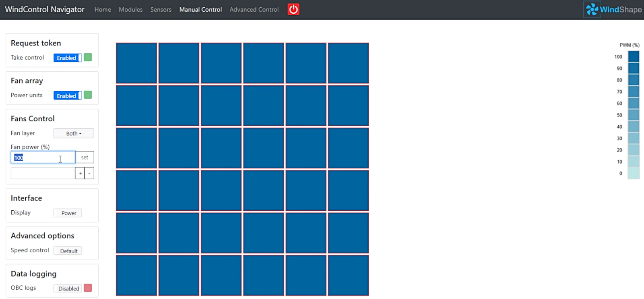644x299 pixels.
Task: Go to the Sensors page
Action: [161, 9]
